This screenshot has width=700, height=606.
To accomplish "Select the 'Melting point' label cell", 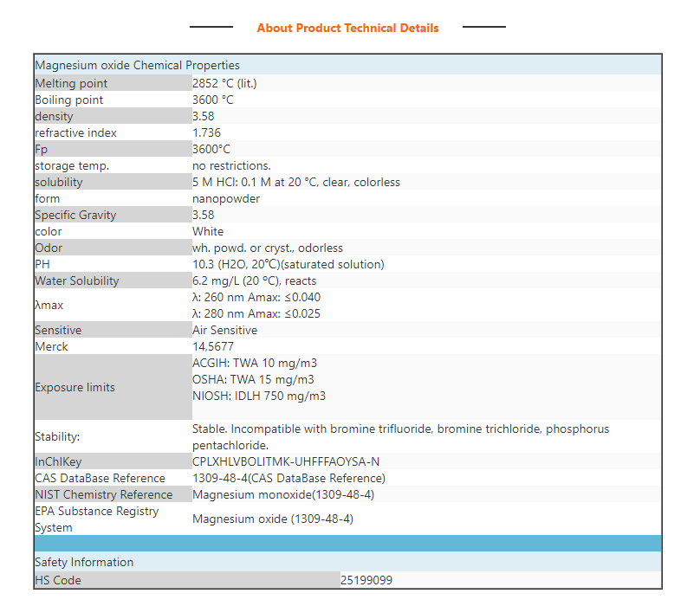I will [x=113, y=83].
